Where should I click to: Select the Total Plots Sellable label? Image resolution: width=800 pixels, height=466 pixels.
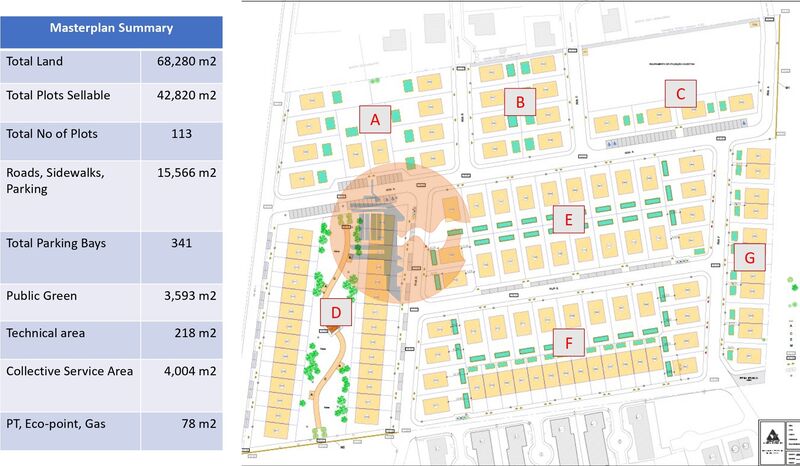pyautogui.click(x=57, y=96)
